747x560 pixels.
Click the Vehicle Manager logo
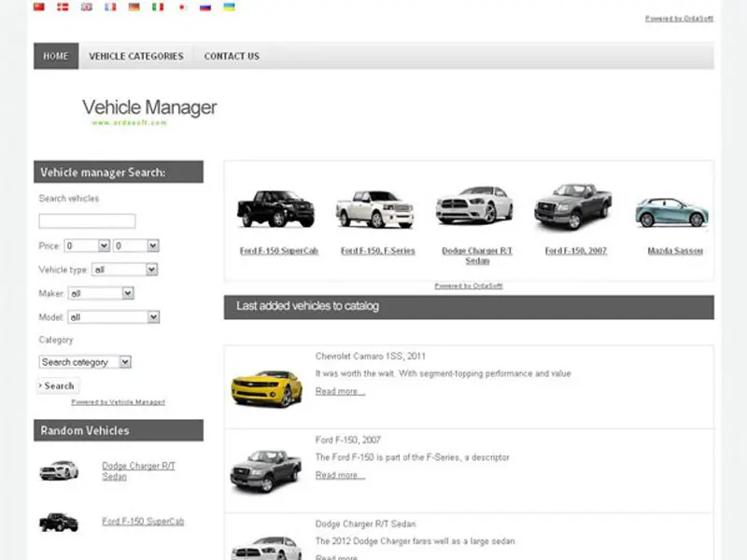149,111
